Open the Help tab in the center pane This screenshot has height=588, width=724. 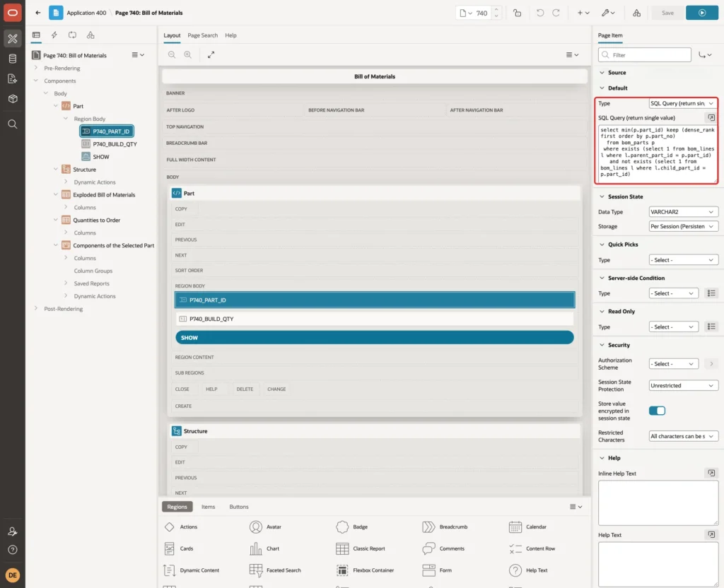(231, 35)
